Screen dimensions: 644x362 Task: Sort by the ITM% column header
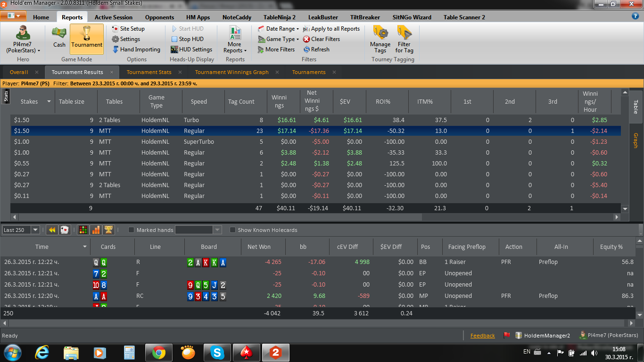pos(425,102)
